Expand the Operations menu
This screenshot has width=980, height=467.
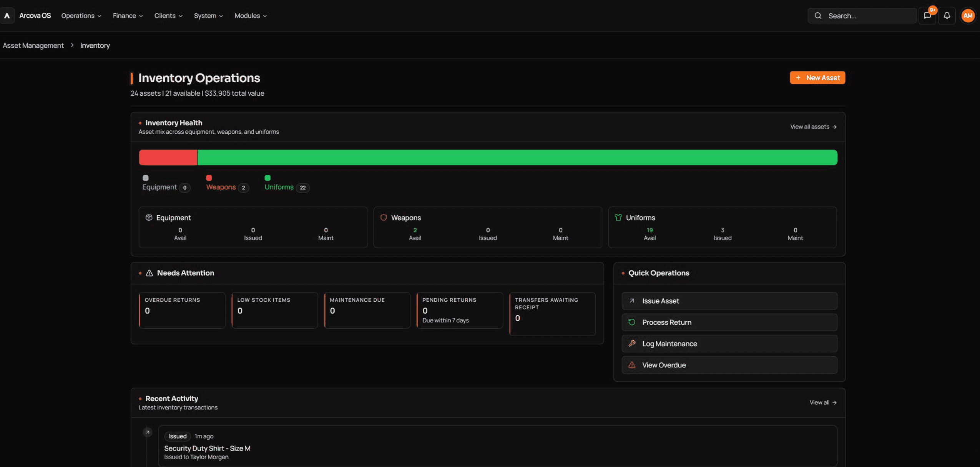[81, 16]
